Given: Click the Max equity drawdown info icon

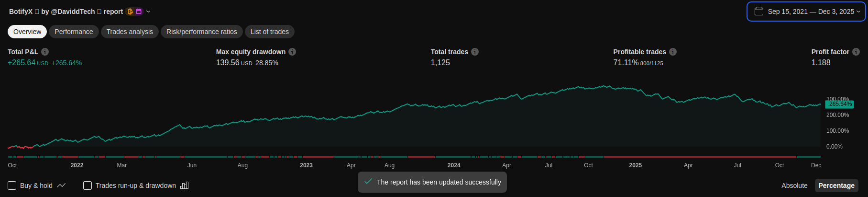Looking at the screenshot, I should pyautogui.click(x=292, y=52).
